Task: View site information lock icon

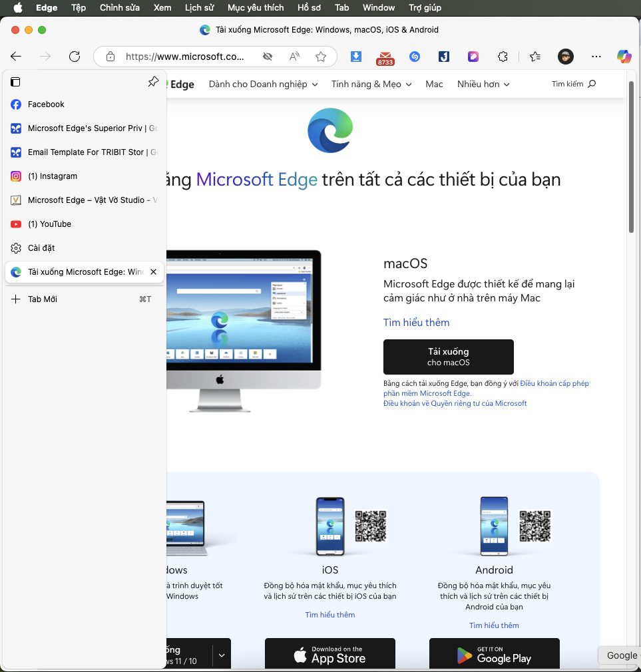Action: pyautogui.click(x=110, y=57)
